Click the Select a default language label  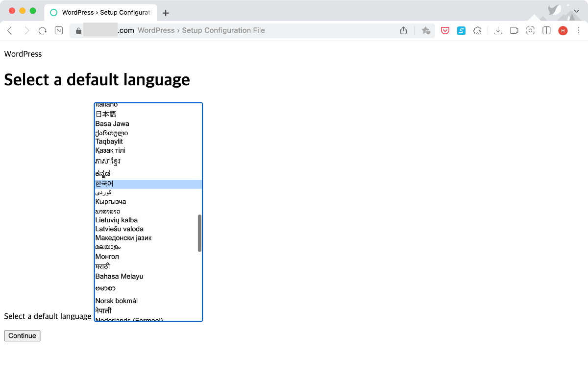pyautogui.click(x=48, y=316)
